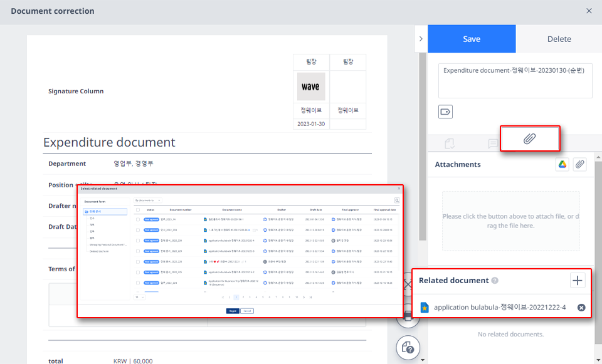Click the document approval status panel icon
The width and height of the screenshot is (602, 364).
449,143
